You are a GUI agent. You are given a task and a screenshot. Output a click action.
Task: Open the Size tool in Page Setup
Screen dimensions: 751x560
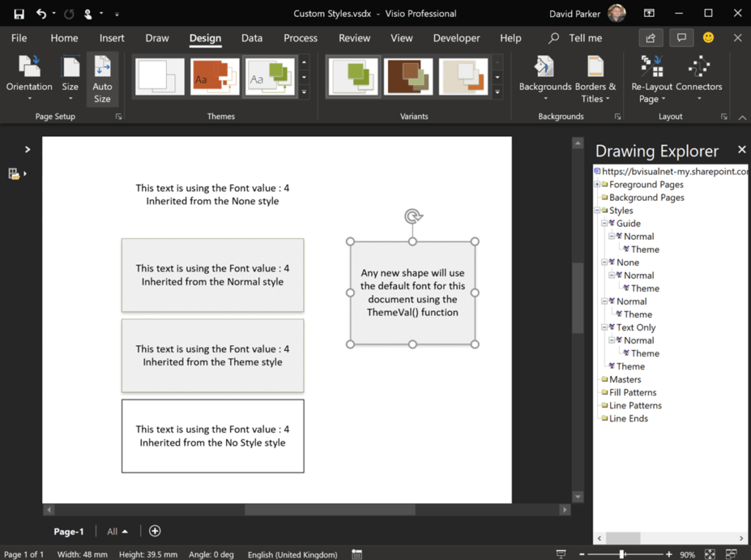[70, 77]
